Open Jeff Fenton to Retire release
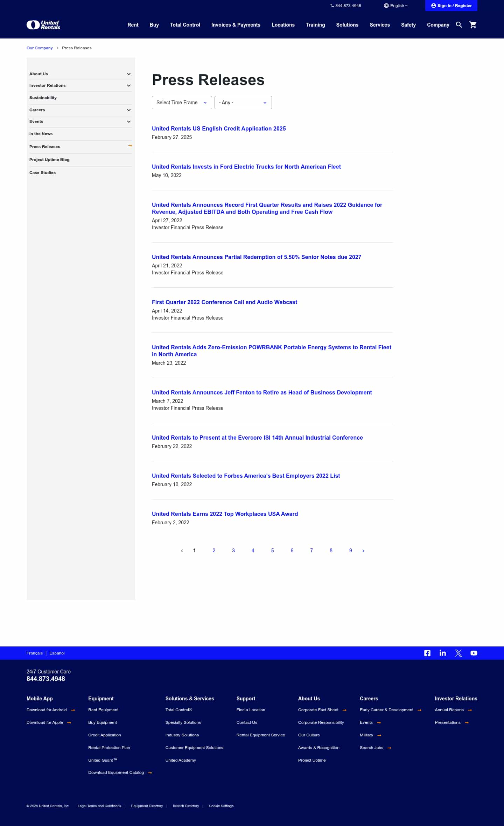The image size is (504, 826). click(262, 392)
